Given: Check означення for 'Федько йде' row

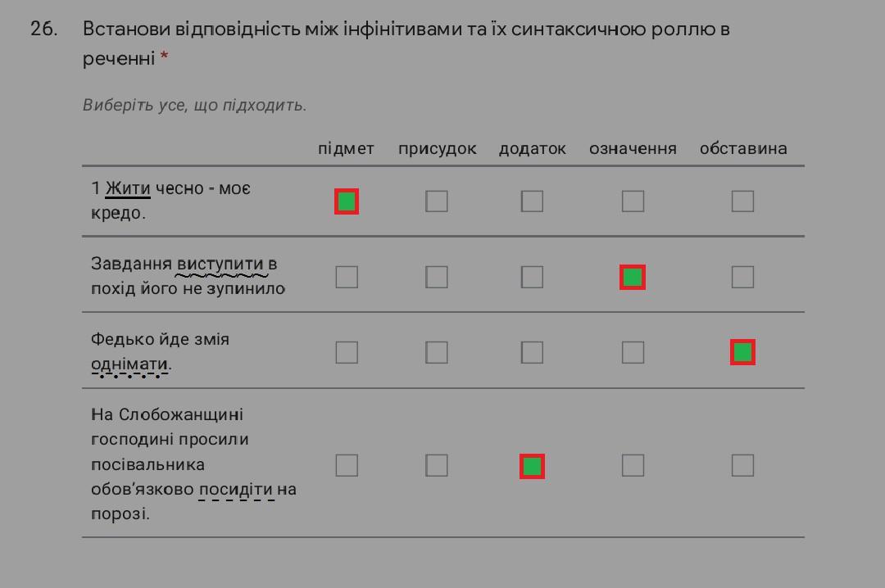Looking at the screenshot, I should [x=633, y=353].
